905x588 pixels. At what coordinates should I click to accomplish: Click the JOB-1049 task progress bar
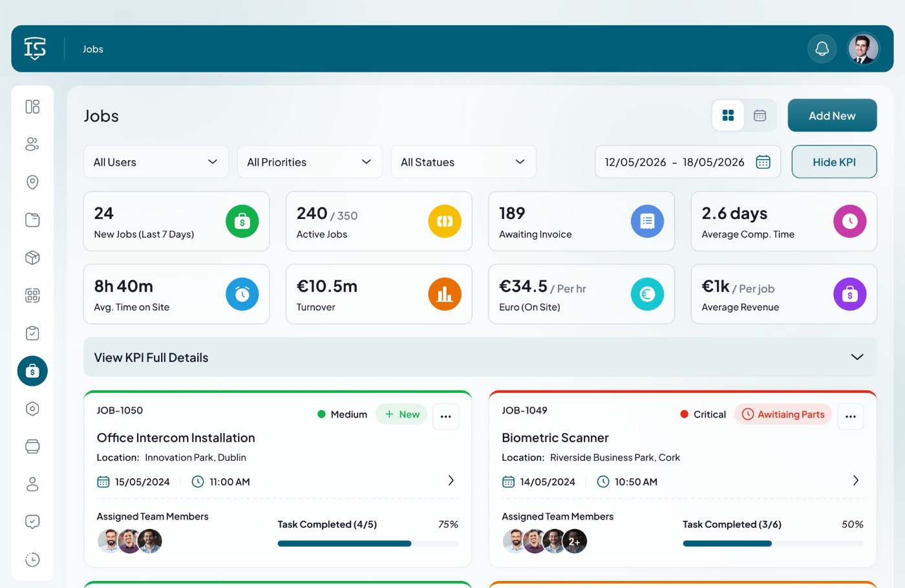[773, 543]
